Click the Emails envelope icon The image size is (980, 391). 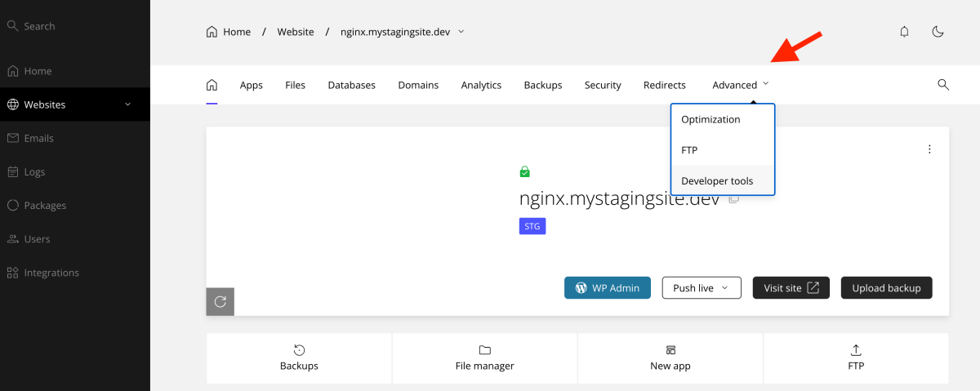click(x=12, y=138)
